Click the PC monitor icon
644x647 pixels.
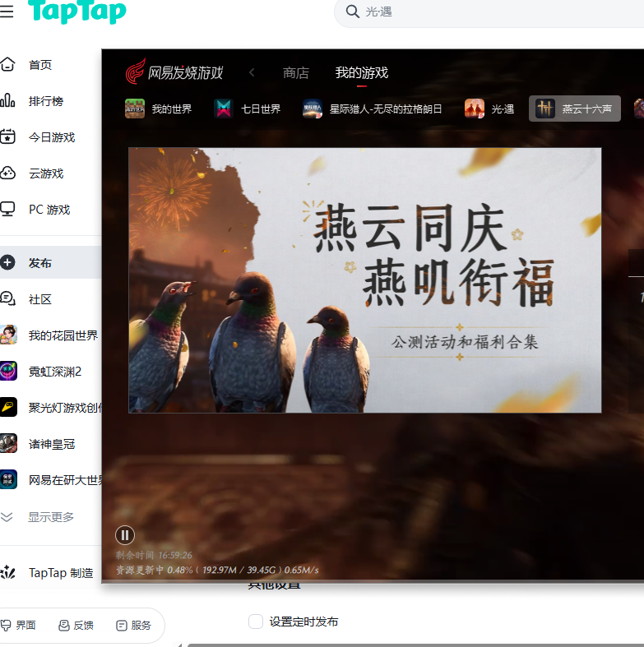point(8,209)
